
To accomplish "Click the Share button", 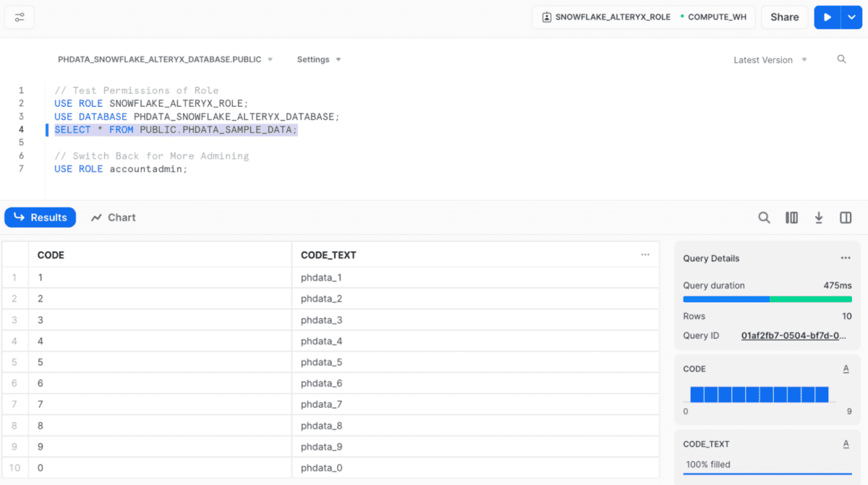I will pyautogui.click(x=784, y=17).
